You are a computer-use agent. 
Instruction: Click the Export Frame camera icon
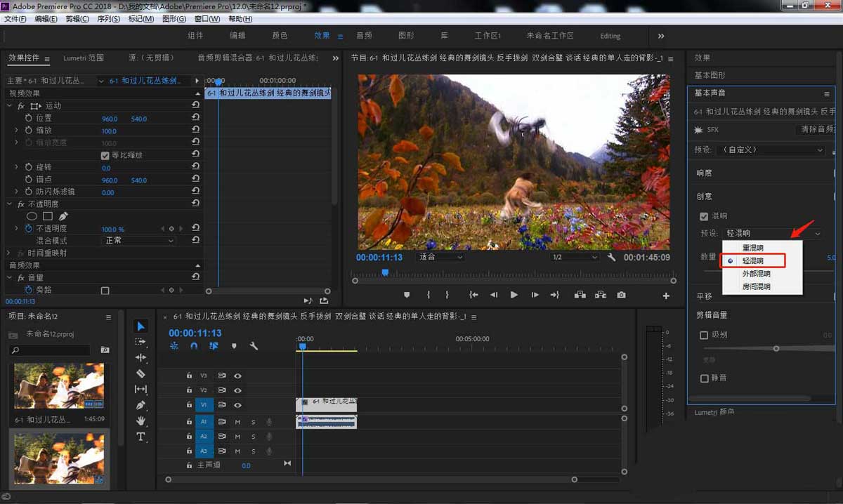[621, 296]
